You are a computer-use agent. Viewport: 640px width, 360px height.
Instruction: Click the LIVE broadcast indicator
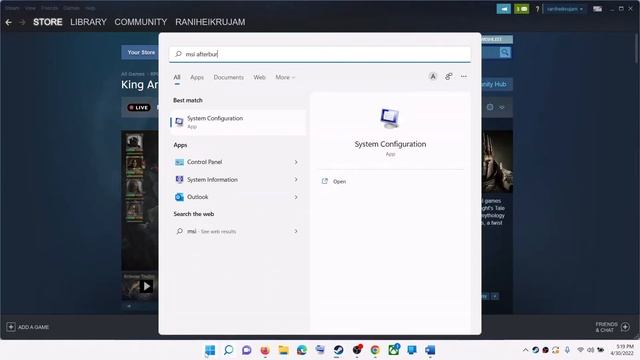point(139,107)
